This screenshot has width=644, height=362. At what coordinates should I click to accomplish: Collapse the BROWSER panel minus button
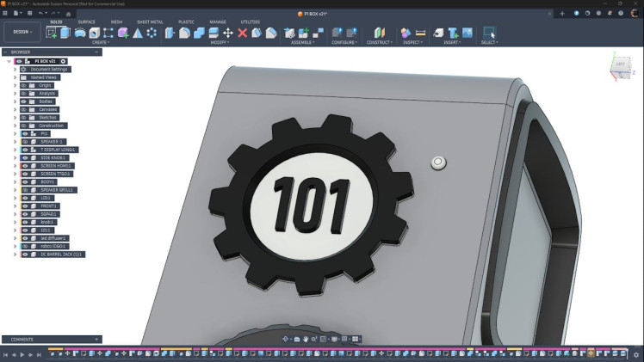click(96, 52)
